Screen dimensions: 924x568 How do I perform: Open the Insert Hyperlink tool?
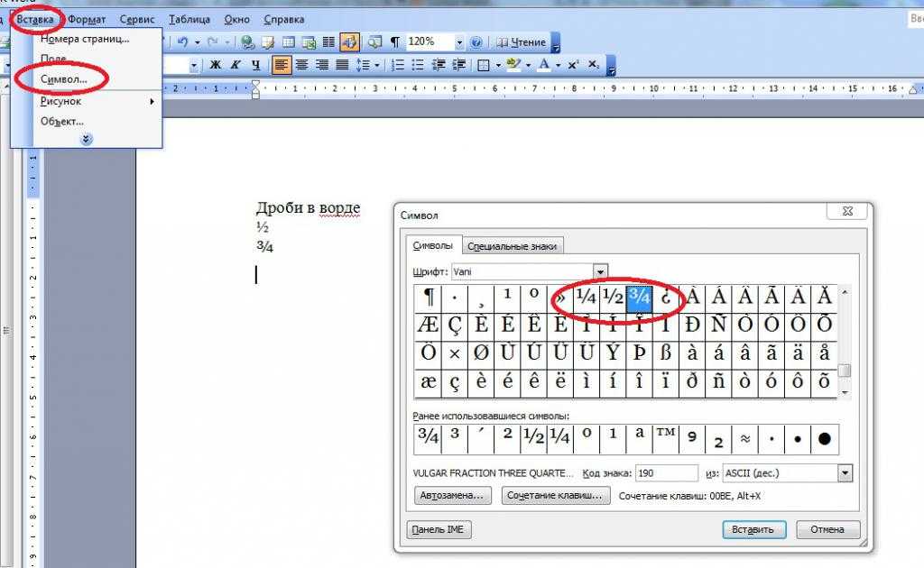click(248, 41)
